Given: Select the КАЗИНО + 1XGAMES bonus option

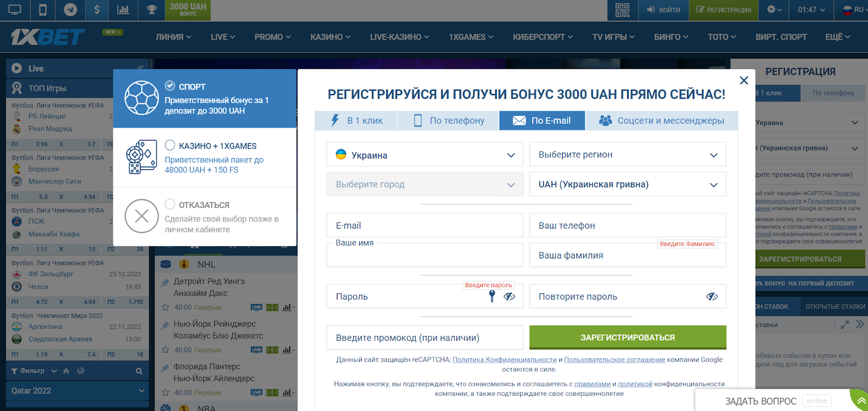Looking at the screenshot, I should pyautogui.click(x=170, y=145).
